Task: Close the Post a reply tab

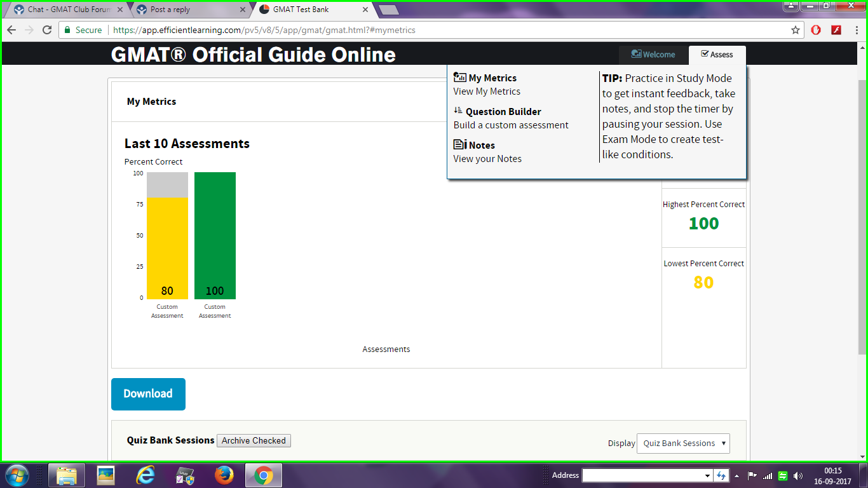Action: click(243, 10)
